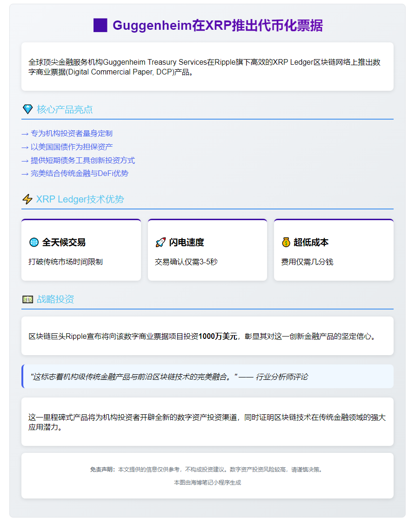Click the card title 全天候交易
Image resolution: width=415 pixels, height=532 pixels.
(x=64, y=242)
